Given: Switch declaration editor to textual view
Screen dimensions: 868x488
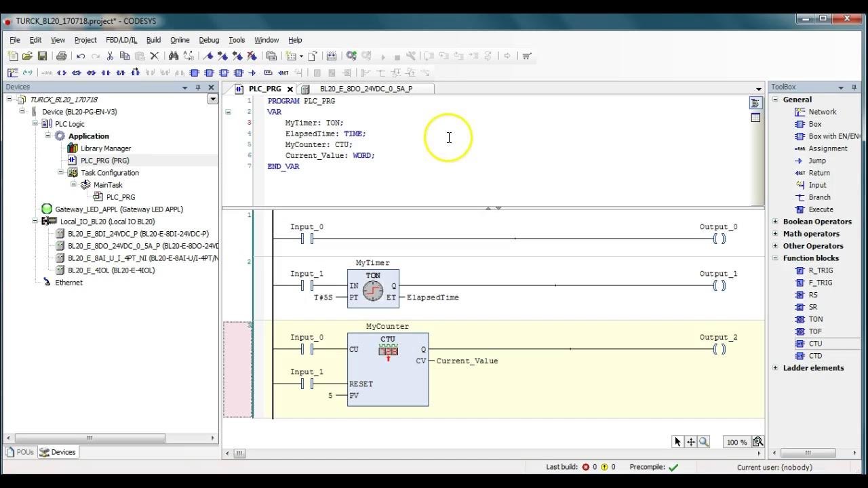Looking at the screenshot, I should click(x=755, y=103).
